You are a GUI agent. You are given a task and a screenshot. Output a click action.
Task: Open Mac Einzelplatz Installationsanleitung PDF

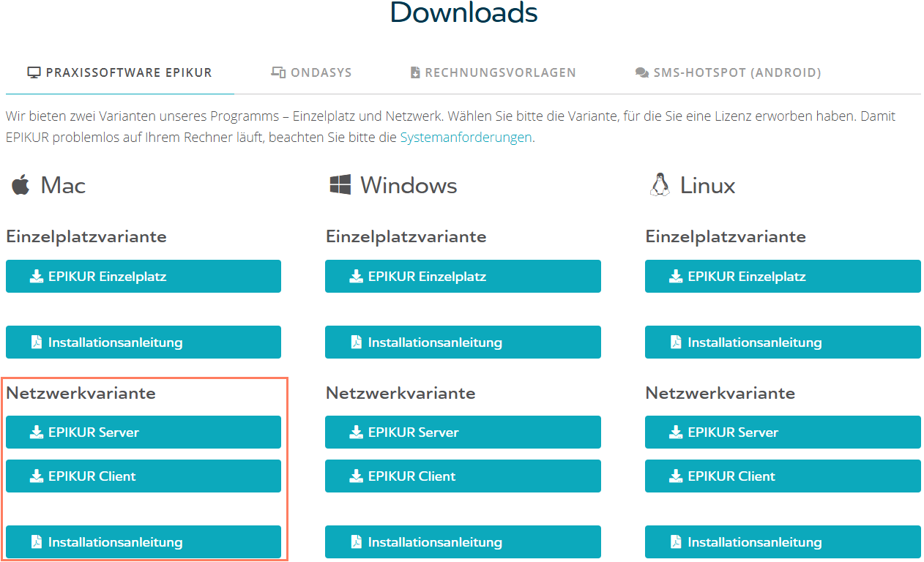click(144, 342)
